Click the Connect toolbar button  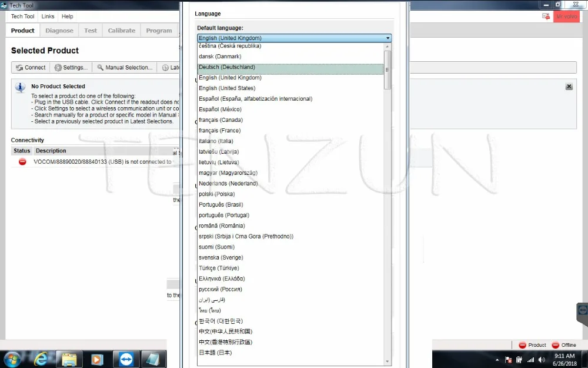31,68
